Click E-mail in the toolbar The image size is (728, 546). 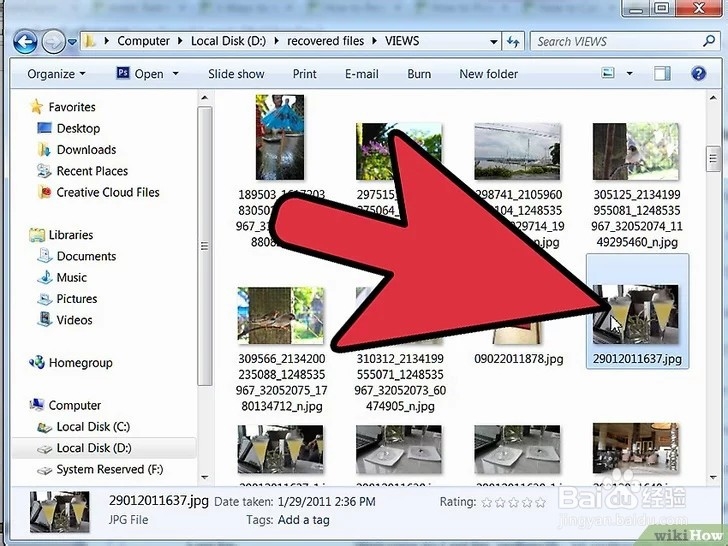point(362,74)
